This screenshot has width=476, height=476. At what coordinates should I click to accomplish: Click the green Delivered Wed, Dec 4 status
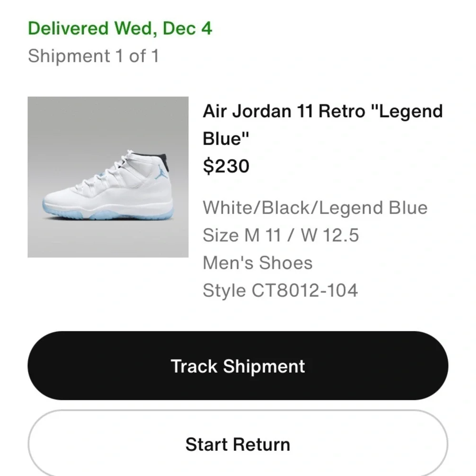(x=120, y=28)
